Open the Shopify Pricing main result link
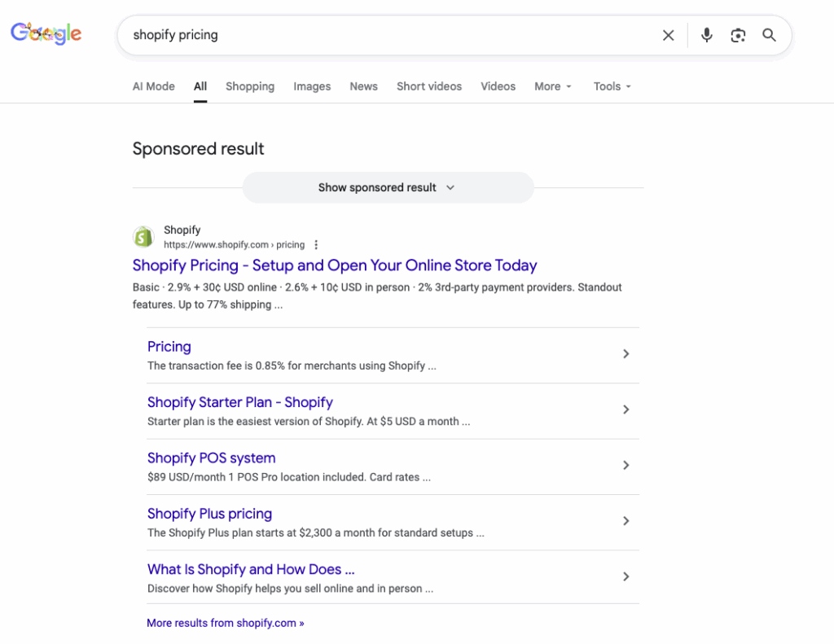This screenshot has width=834, height=644. [334, 265]
